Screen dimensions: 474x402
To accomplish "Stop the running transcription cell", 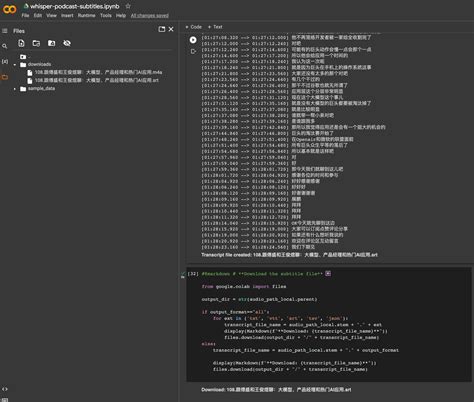I will pos(193,40).
